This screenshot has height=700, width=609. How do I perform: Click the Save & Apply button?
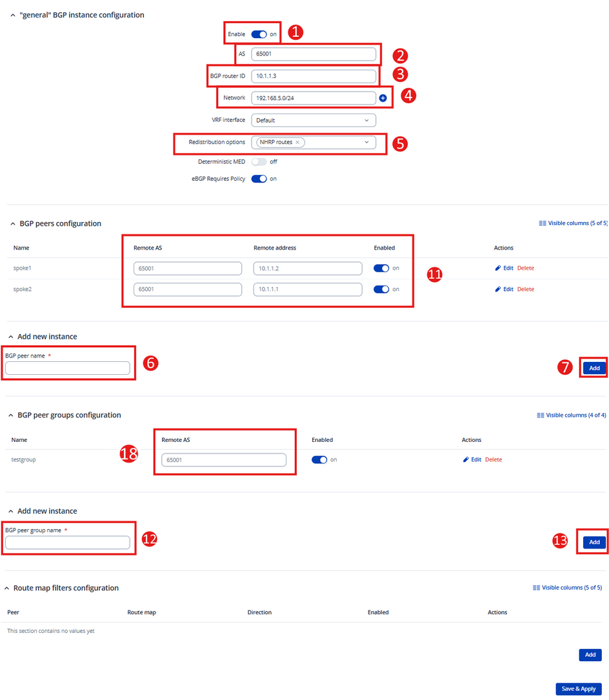click(578, 689)
